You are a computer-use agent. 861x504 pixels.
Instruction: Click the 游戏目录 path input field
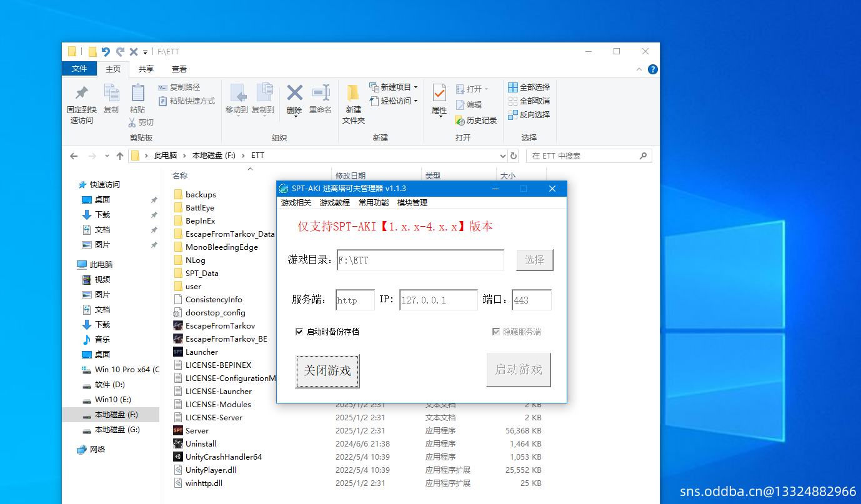(421, 260)
